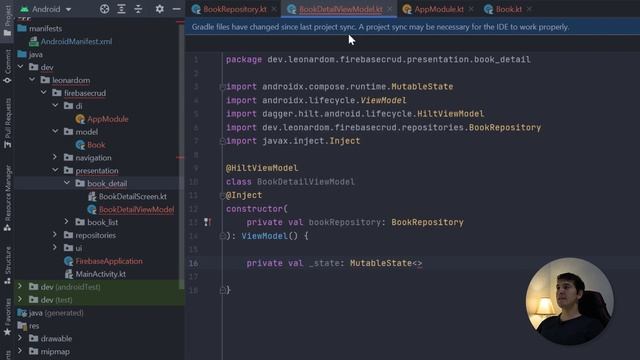
Task: Close the BookDetailViewModel.kt tab
Action: (x=390, y=9)
